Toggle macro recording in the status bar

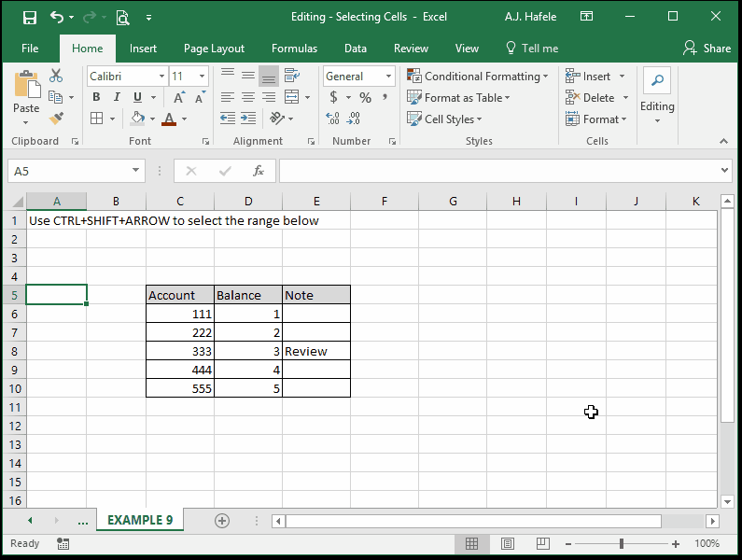63,543
